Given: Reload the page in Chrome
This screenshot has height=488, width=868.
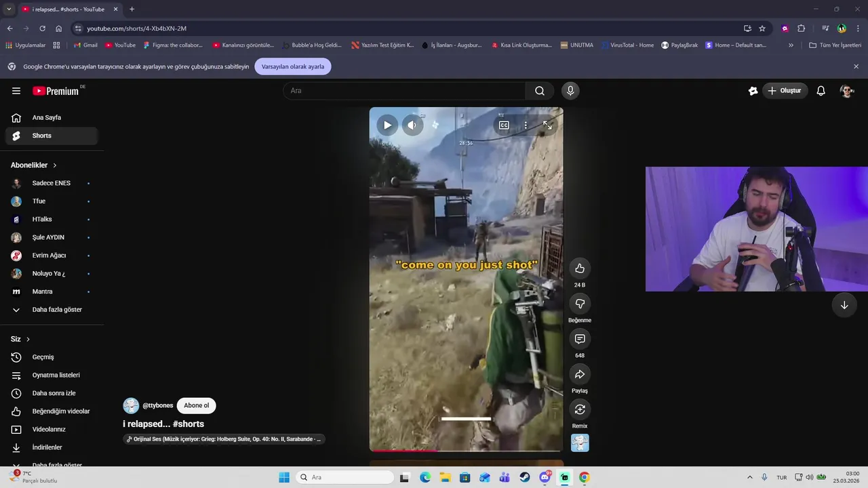Looking at the screenshot, I should click(x=42, y=28).
